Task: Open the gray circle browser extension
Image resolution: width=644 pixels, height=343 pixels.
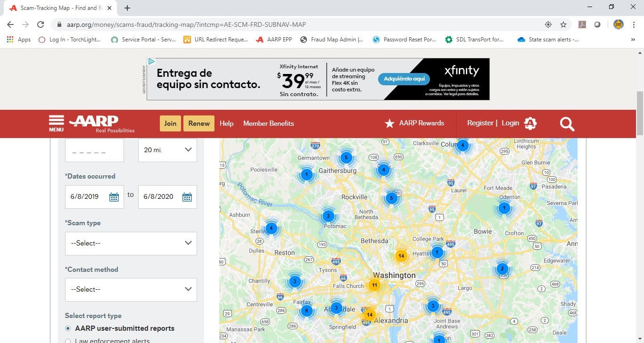Action: click(x=597, y=24)
